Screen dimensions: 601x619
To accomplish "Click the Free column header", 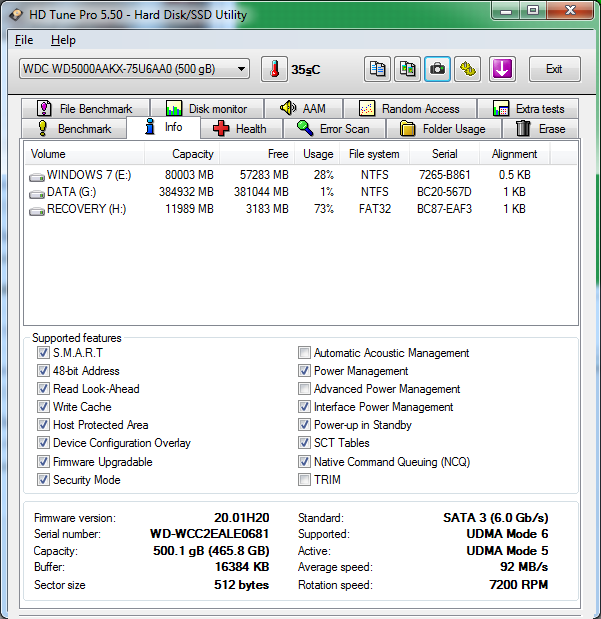I will 257,154.
